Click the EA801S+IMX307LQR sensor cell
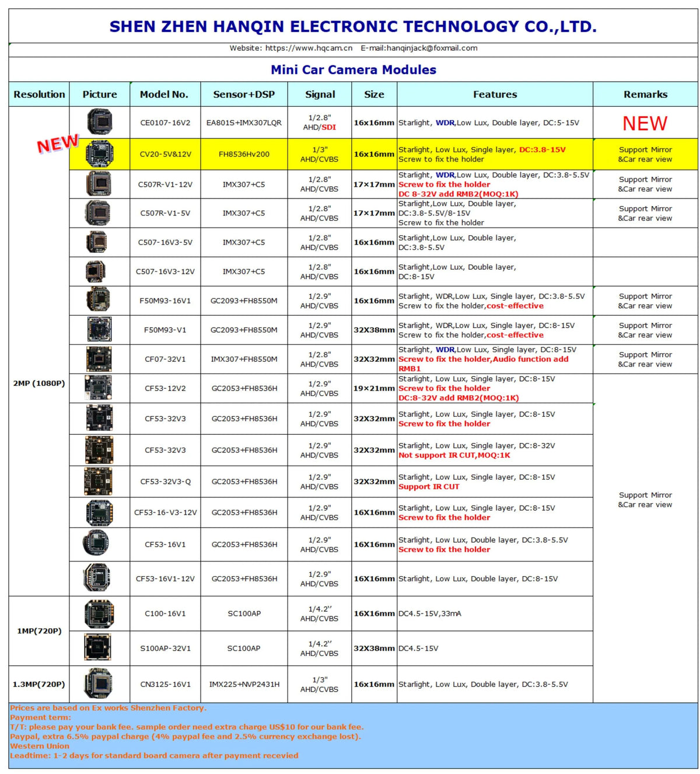The height and width of the screenshot is (774, 700). [244, 123]
